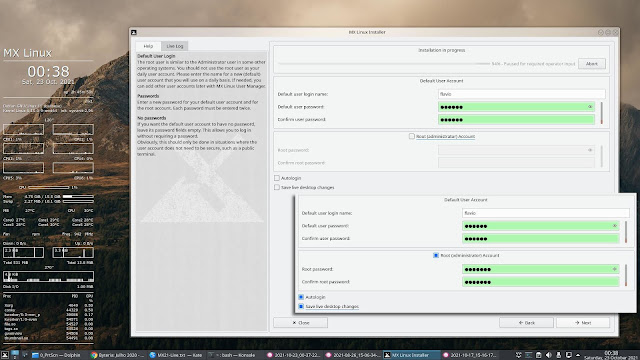The image size is (640, 360).
Task: Click the greyed-out Root password field
Action: (516, 150)
